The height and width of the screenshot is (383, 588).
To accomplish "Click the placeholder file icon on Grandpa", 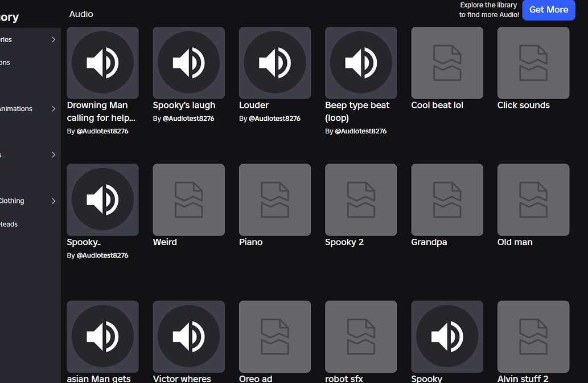I will (447, 199).
